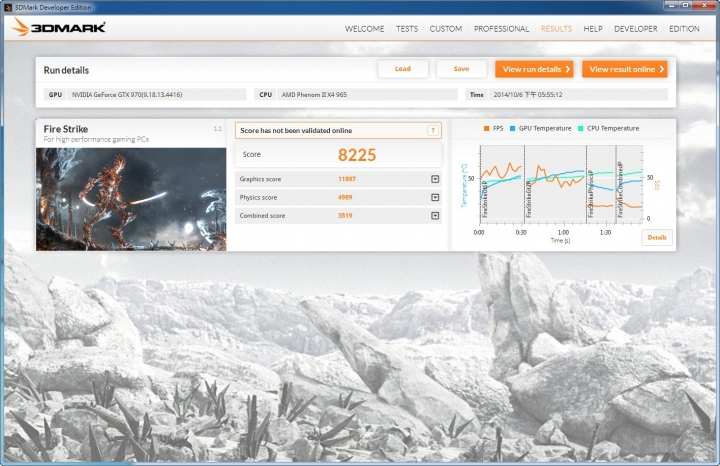Click the FireStrikePhysicsP chart marker
The image size is (720, 466).
(591, 194)
